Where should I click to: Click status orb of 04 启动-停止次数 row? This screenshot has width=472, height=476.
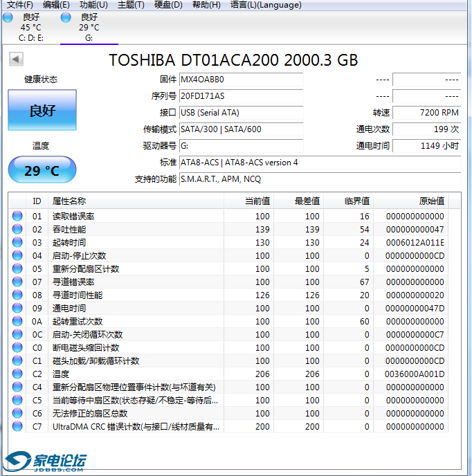click(17, 255)
